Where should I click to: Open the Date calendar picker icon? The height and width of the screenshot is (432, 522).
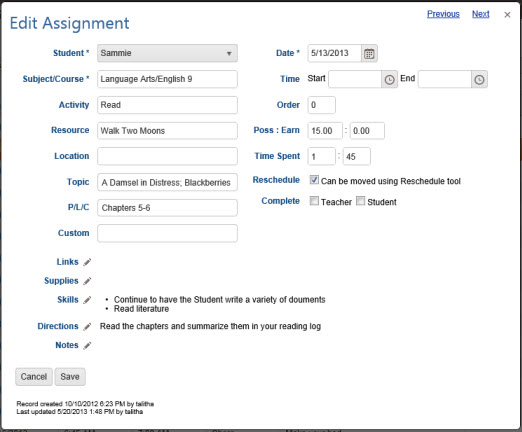tap(369, 53)
